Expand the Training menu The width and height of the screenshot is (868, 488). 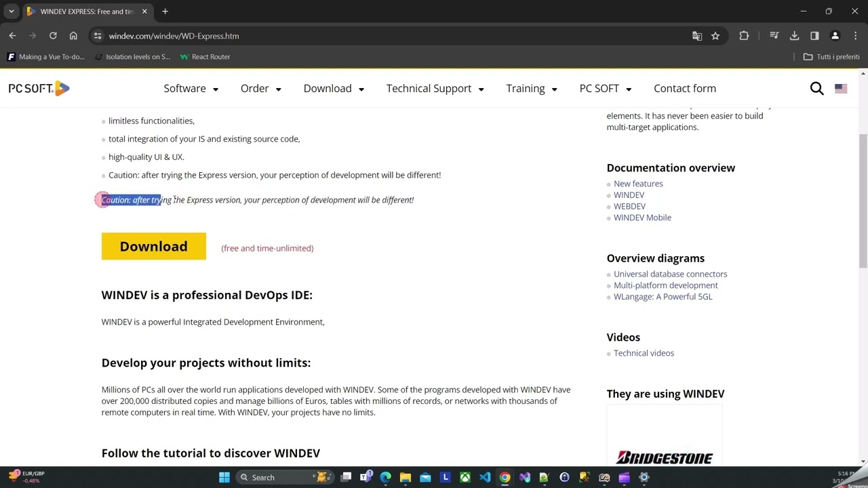click(x=532, y=89)
